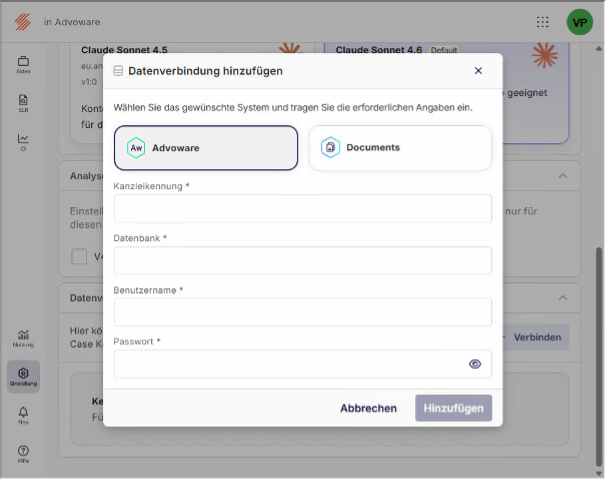Click the Abbrechen button
This screenshot has height=480, width=606.
point(368,408)
